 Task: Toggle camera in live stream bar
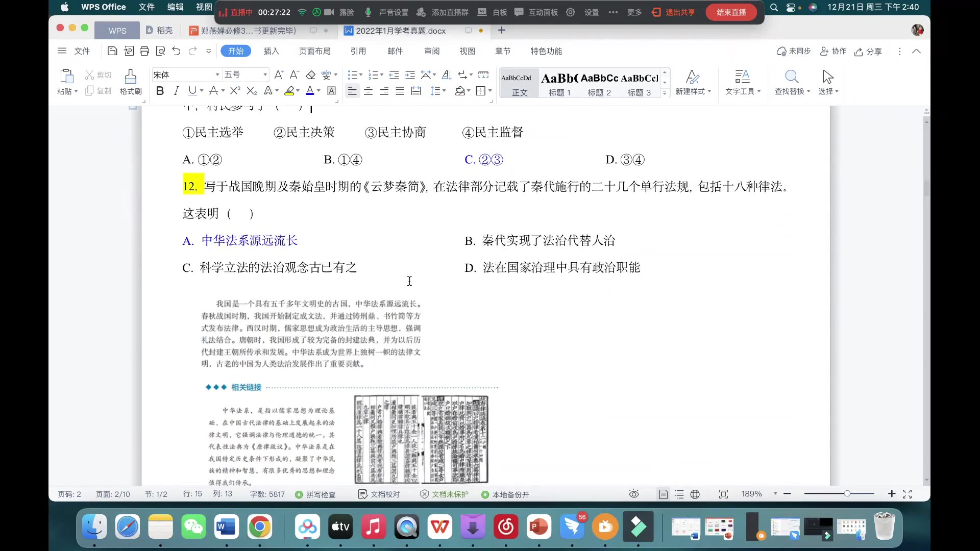329,12
